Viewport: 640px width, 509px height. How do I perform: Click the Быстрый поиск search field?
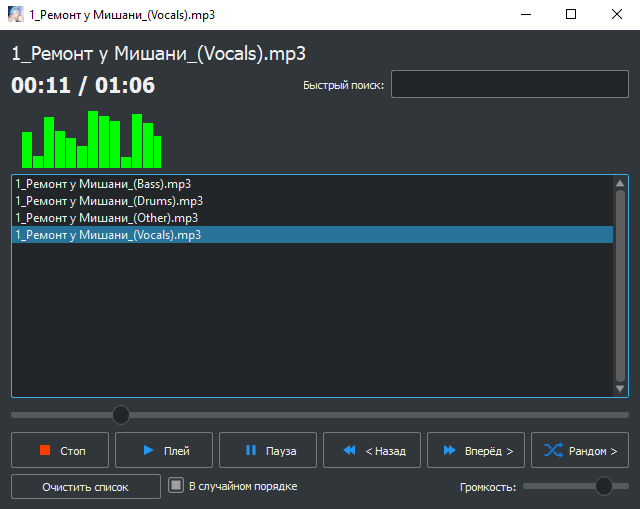click(x=509, y=84)
